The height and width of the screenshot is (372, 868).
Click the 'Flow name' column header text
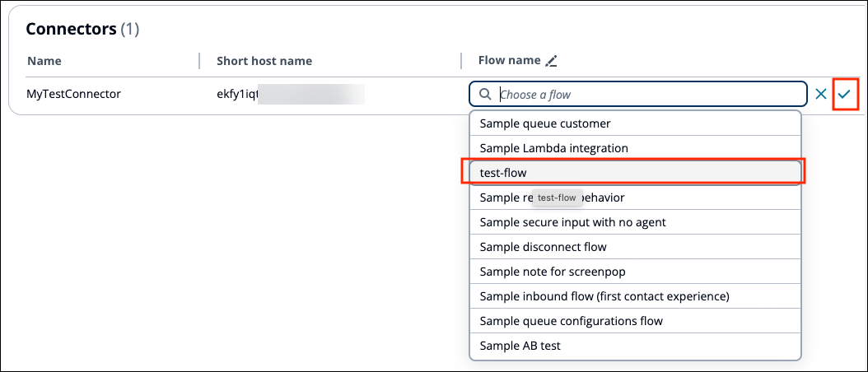[509, 61]
